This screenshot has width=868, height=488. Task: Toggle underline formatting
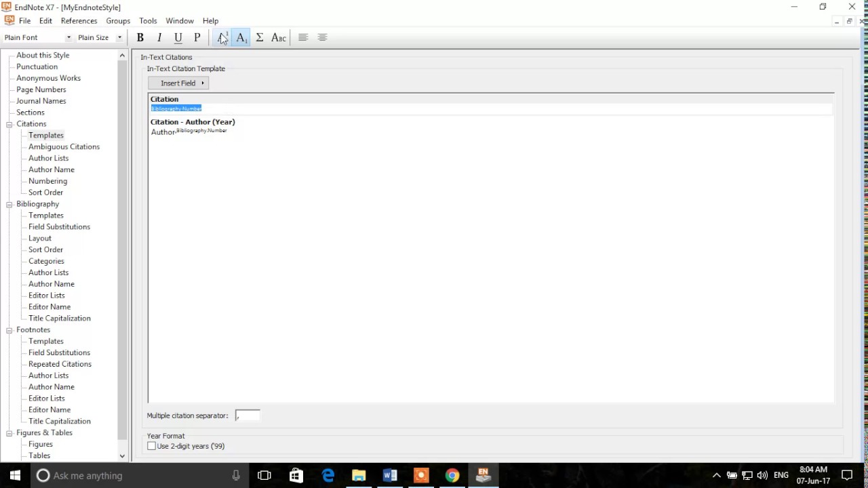(178, 37)
